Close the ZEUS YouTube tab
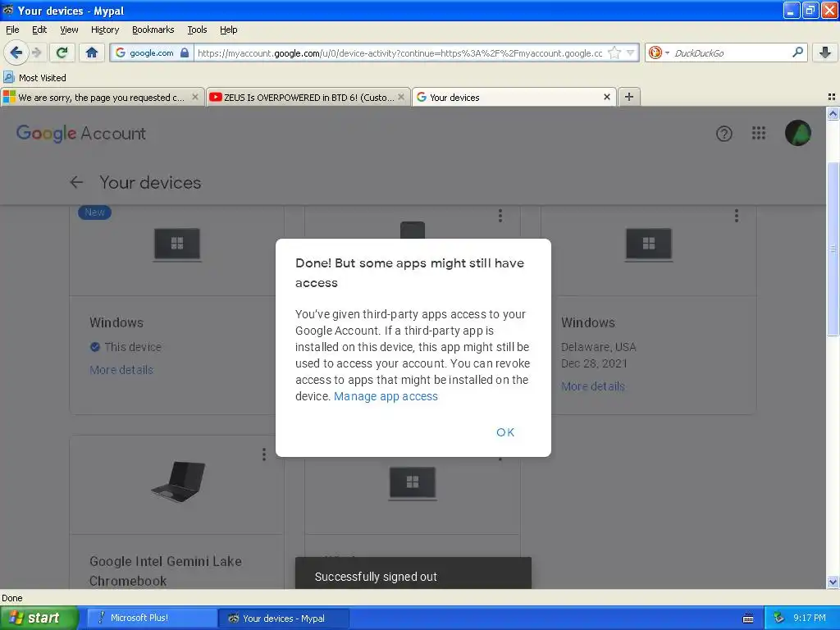Image resolution: width=840 pixels, height=630 pixels. 400,97
